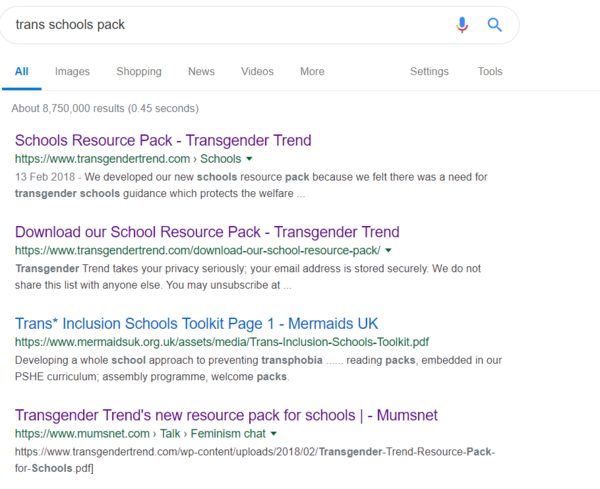Click the mumsnet.com › Talk › Feminism chat breadcrumb
Screen dimensions: 600x489
click(x=140, y=434)
